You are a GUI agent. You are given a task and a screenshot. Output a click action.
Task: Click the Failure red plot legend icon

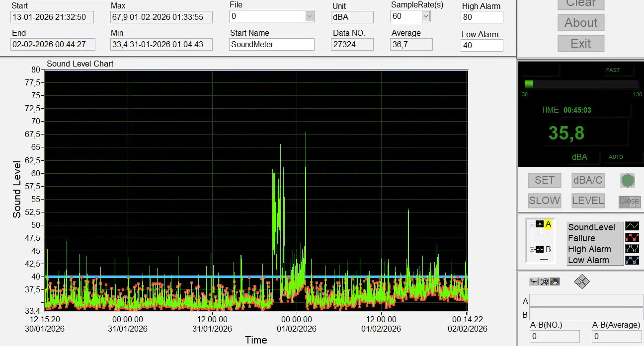click(632, 238)
